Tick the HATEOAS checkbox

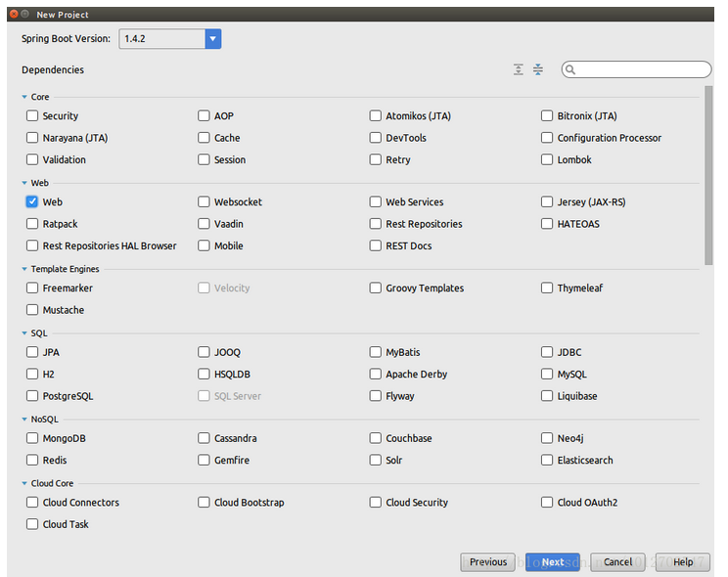pos(547,224)
